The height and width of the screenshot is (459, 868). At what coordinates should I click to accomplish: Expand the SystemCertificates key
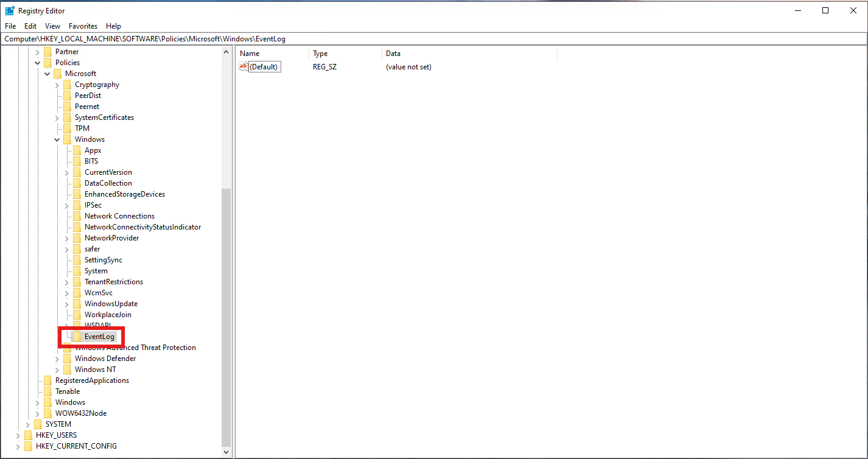point(57,117)
